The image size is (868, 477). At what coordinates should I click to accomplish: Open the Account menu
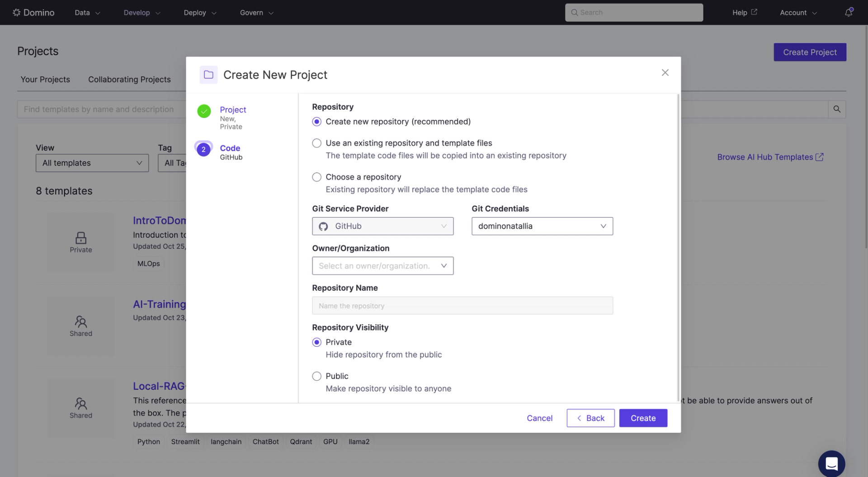coord(798,13)
